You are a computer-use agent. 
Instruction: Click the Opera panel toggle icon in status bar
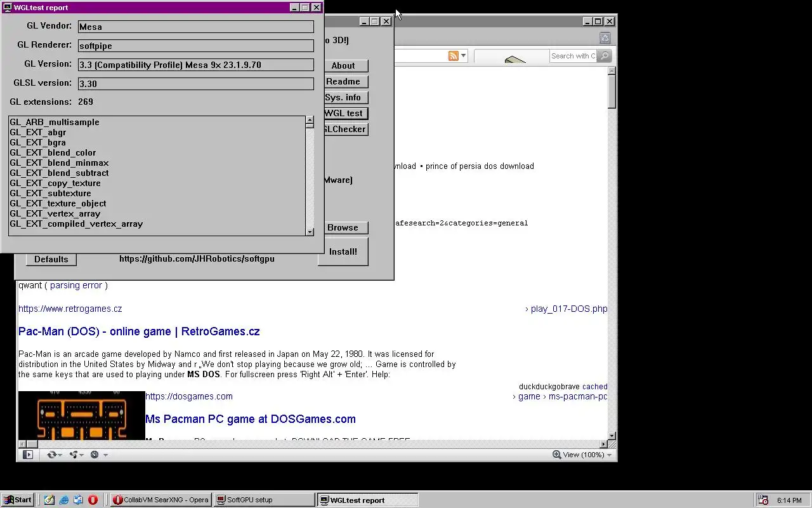(x=28, y=455)
